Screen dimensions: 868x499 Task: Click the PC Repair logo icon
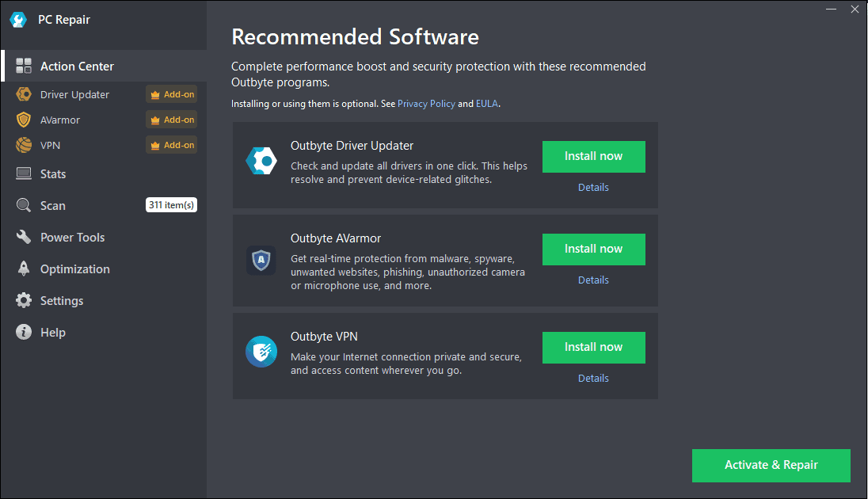click(18, 20)
